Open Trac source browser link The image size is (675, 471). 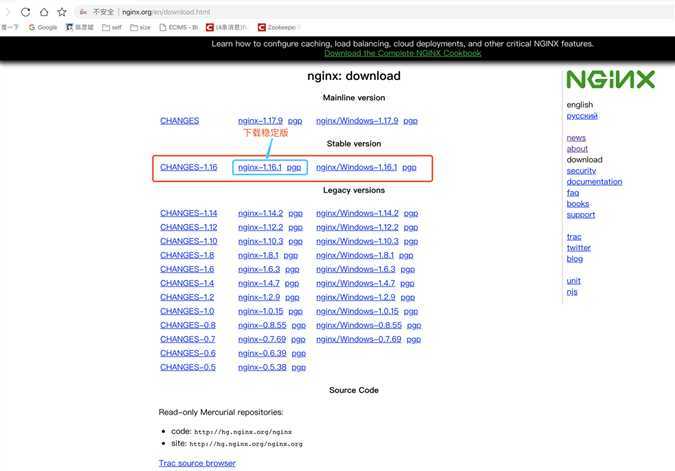[197, 463]
